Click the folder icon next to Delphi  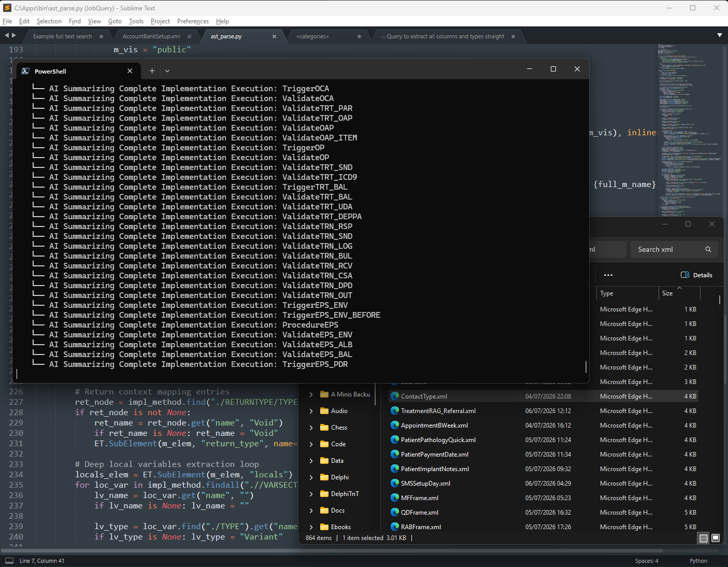click(325, 477)
